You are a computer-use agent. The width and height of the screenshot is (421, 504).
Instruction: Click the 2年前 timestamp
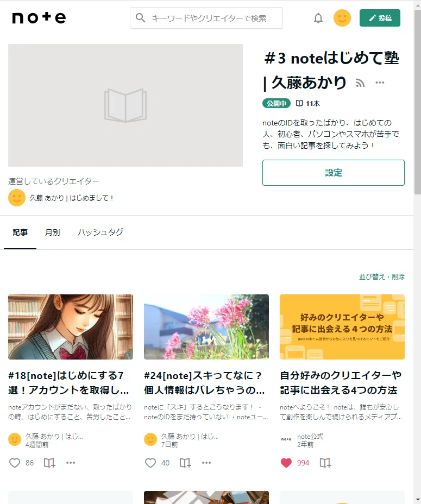305,445
